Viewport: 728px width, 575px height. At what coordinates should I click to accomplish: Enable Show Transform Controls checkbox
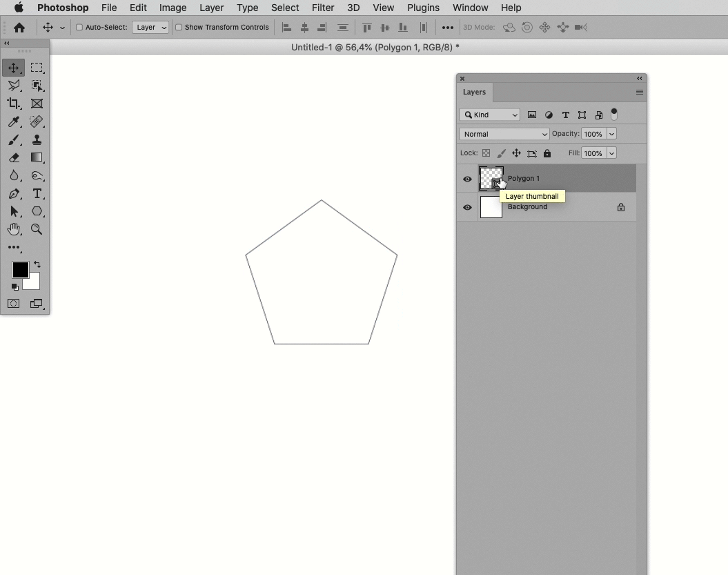pos(179,28)
